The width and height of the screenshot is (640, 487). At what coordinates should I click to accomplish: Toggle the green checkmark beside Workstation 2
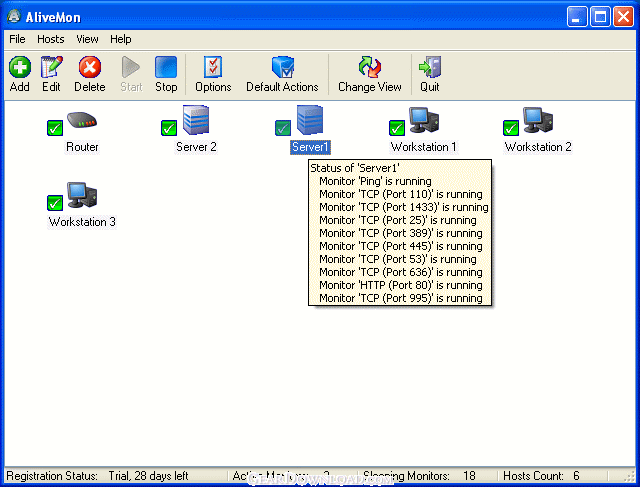click(x=511, y=128)
